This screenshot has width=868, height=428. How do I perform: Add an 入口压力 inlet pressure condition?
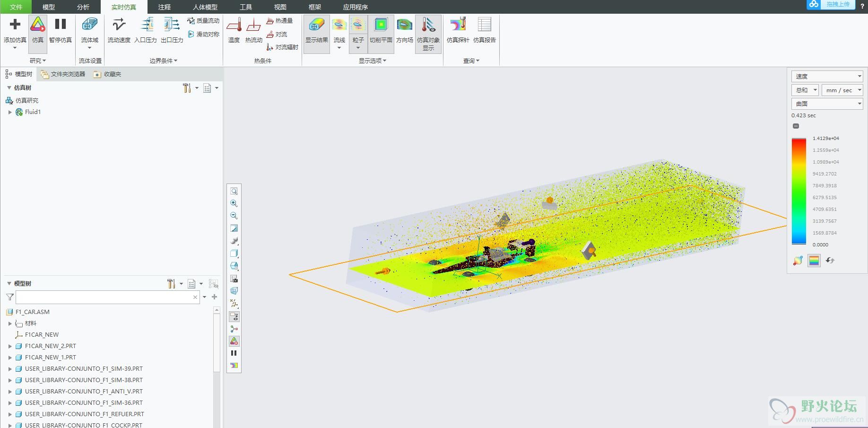pos(146,30)
